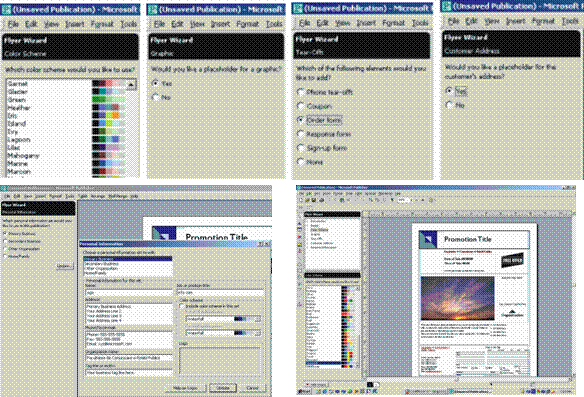Screen dimensions: 584x397
Task: Expand the first color scheme dropdown in dialog
Action: click(258, 319)
